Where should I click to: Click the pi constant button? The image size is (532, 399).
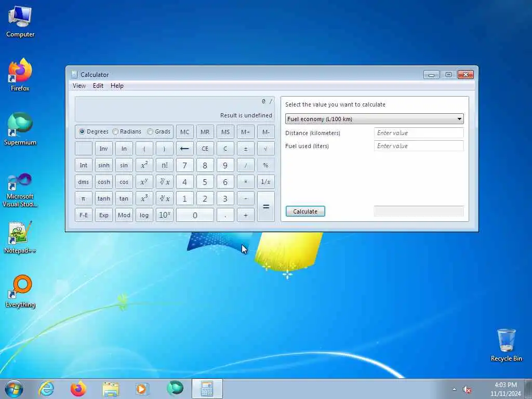[x=84, y=198]
